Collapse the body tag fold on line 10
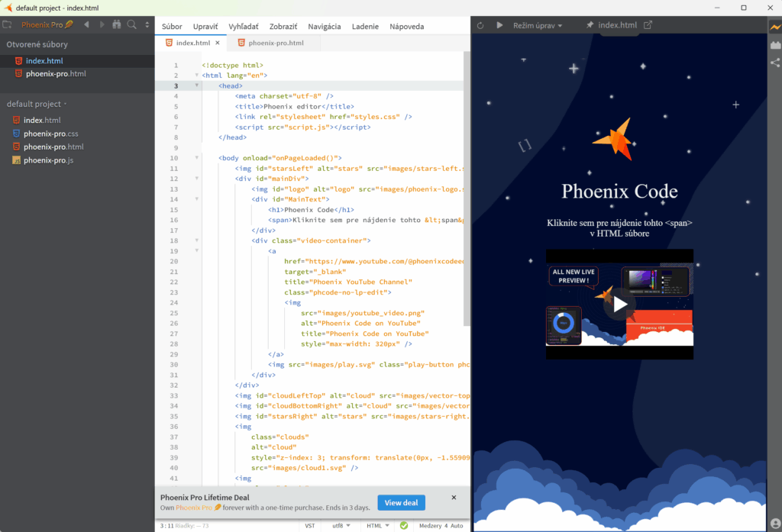 (196, 157)
